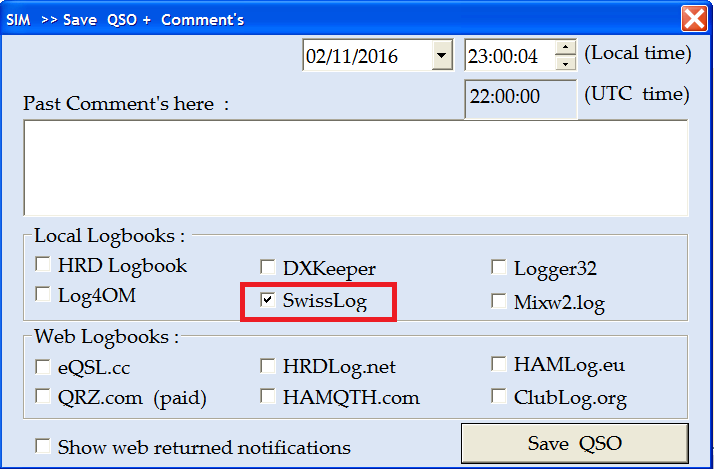This screenshot has height=469, width=714.
Task: Check the HAMLog.eu checkbox
Action: click(499, 364)
